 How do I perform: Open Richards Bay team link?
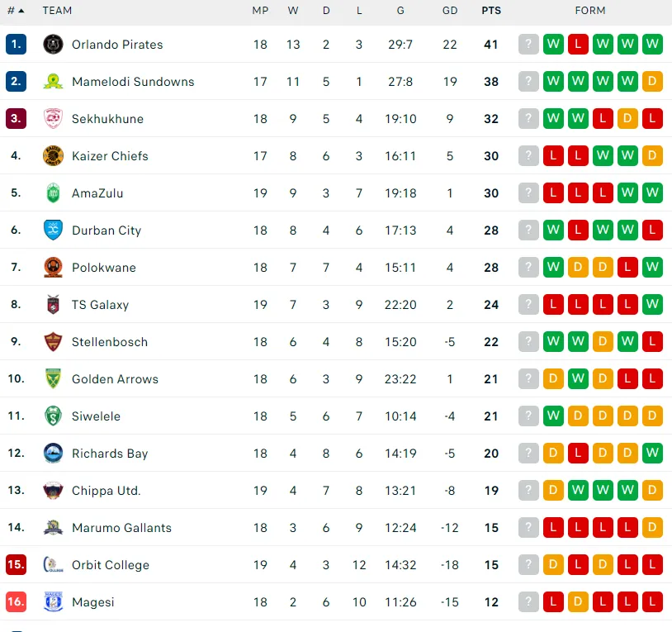click(x=110, y=454)
